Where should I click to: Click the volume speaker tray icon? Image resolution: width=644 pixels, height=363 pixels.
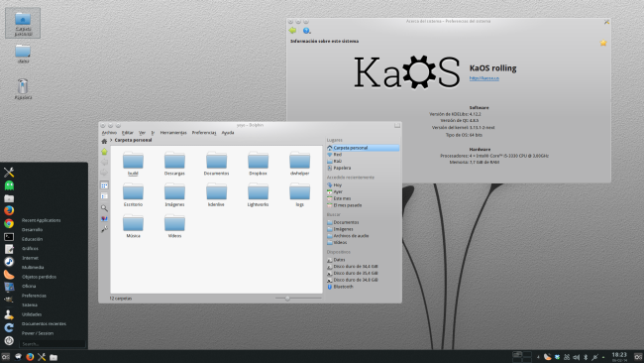tap(577, 357)
